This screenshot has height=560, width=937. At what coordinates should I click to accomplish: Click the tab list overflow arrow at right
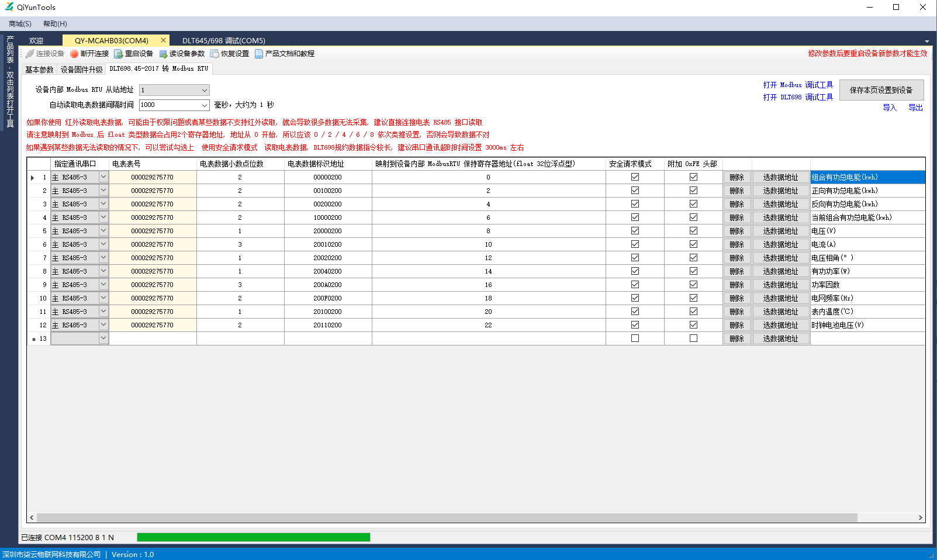pos(926,41)
